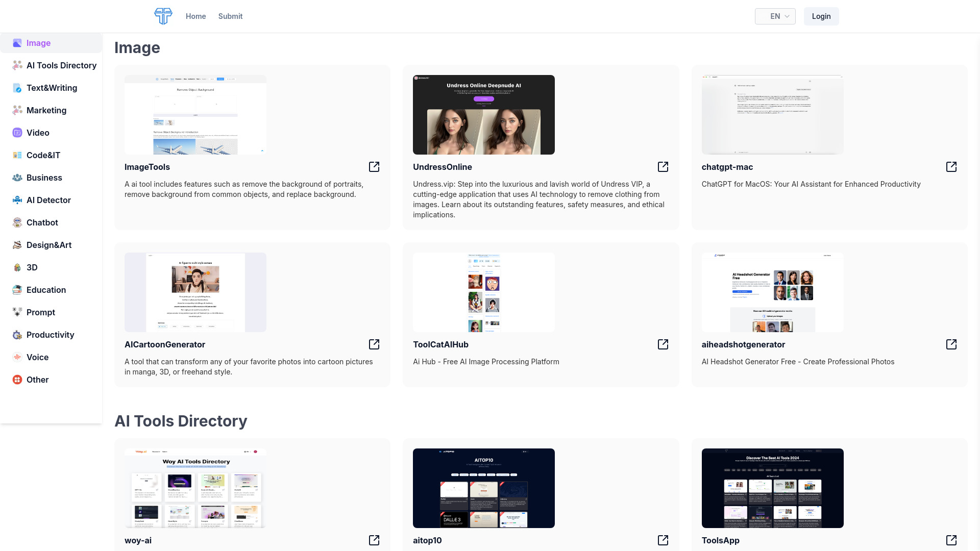This screenshot has width=980, height=551.
Task: Click the aiheadshotgenerator card thumbnail
Action: pyautogui.click(x=772, y=292)
